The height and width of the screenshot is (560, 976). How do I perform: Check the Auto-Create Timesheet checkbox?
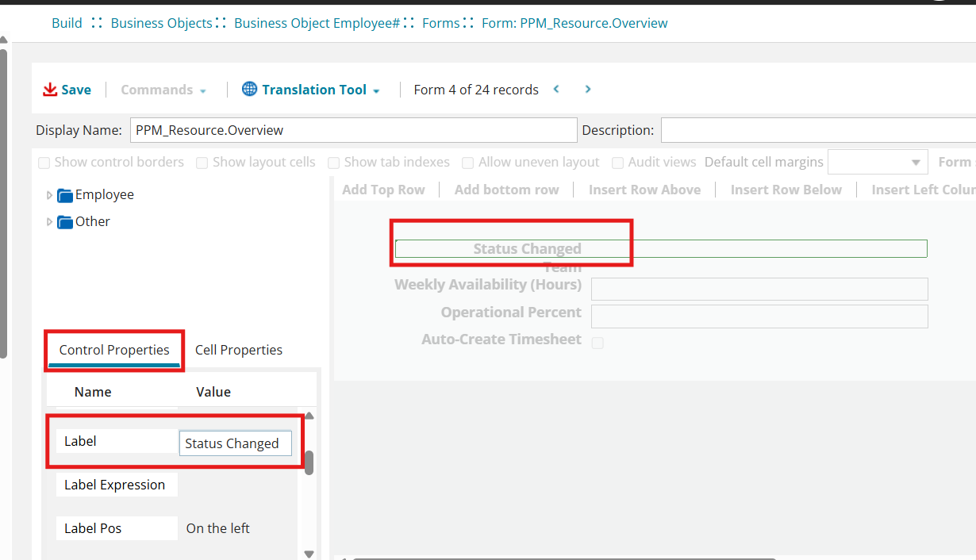[598, 343]
